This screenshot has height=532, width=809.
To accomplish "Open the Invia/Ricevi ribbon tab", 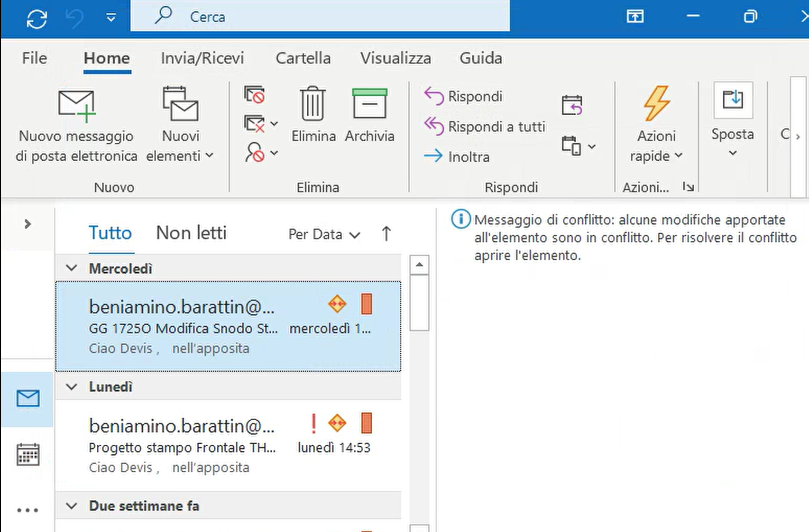I will point(202,58).
